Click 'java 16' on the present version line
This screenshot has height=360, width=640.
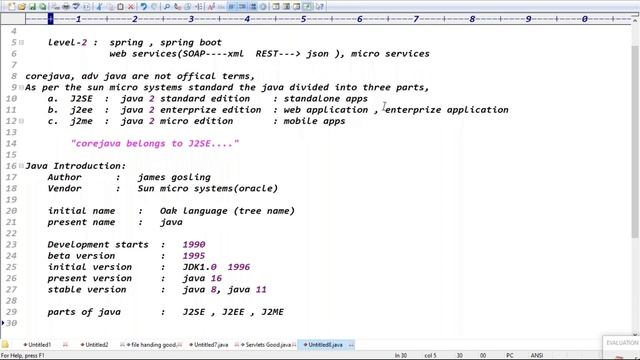point(202,278)
